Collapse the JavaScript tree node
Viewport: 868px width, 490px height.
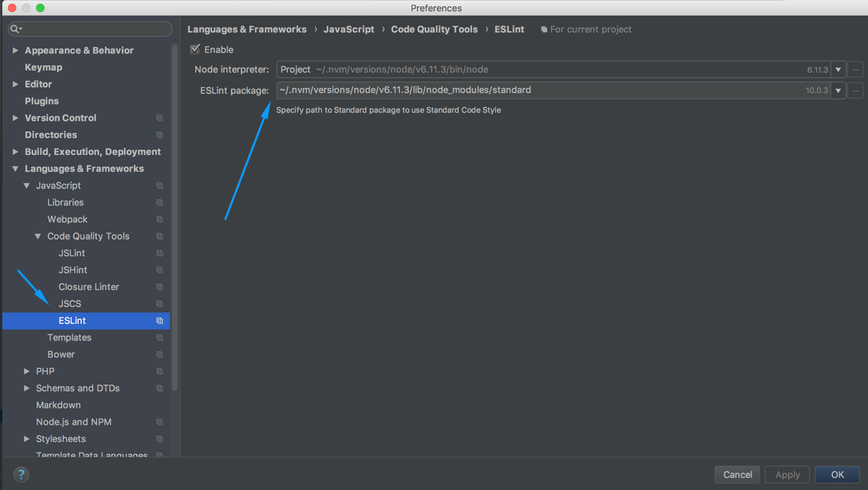(x=27, y=186)
